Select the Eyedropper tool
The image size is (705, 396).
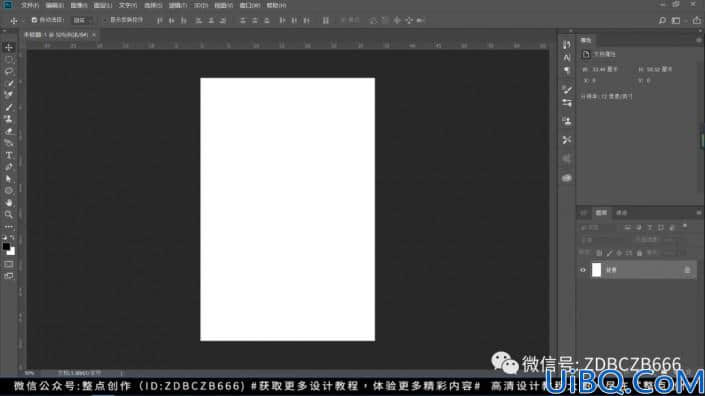9,84
